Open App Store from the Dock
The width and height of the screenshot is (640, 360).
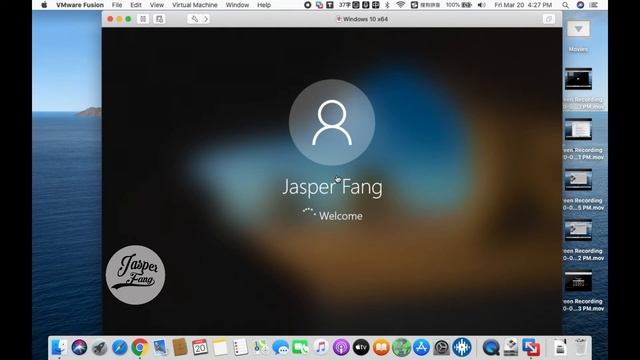421,347
